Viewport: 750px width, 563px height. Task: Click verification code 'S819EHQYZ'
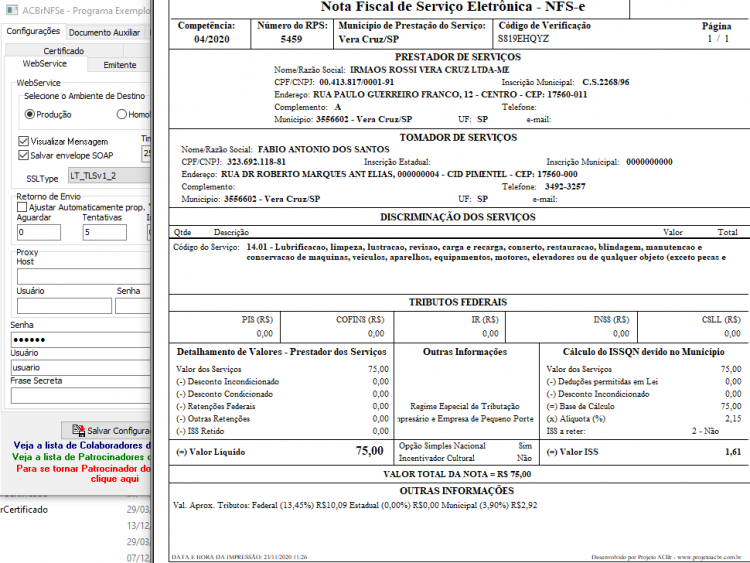coord(523,38)
